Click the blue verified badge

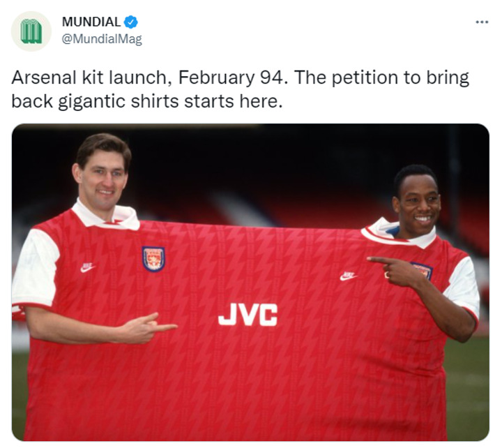point(131,22)
